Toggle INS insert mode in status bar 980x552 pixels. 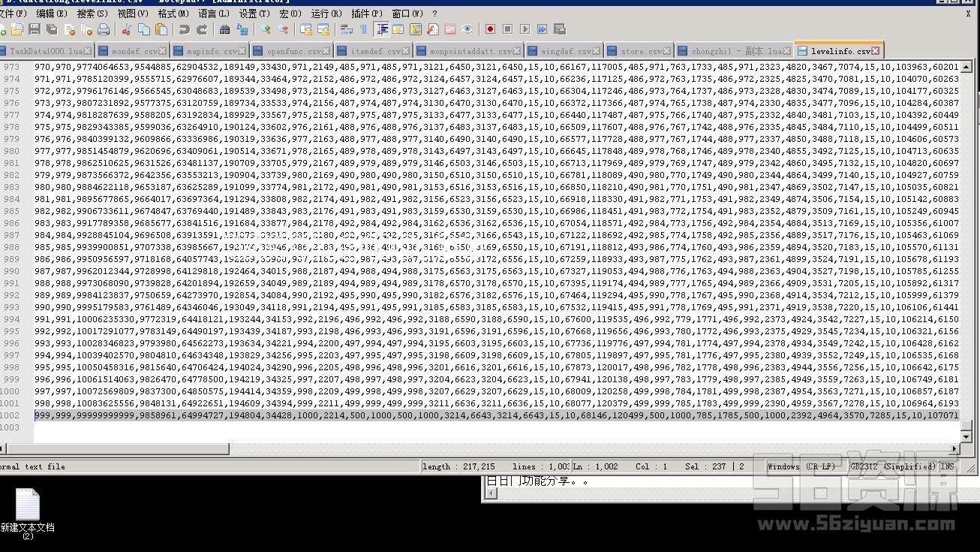coord(947,466)
